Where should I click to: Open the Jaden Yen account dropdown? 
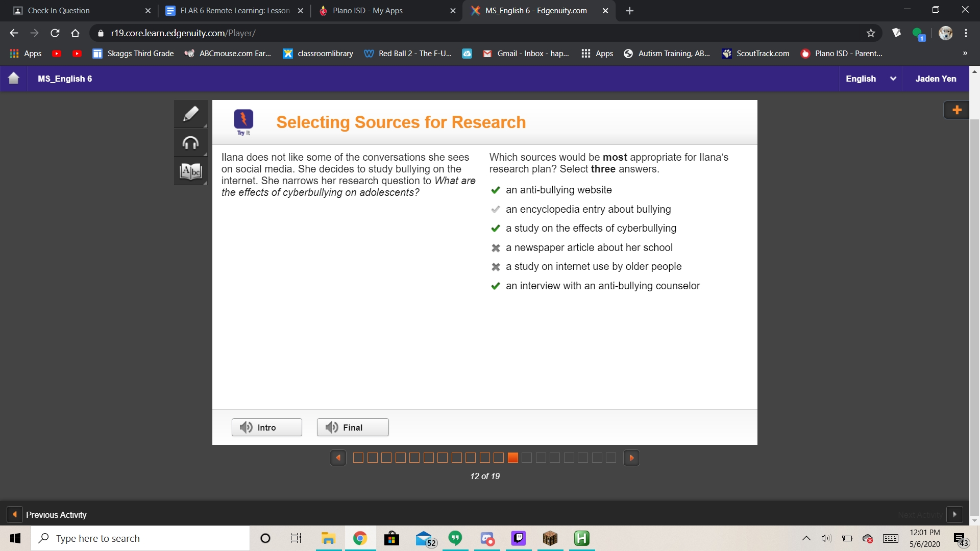[936, 79]
